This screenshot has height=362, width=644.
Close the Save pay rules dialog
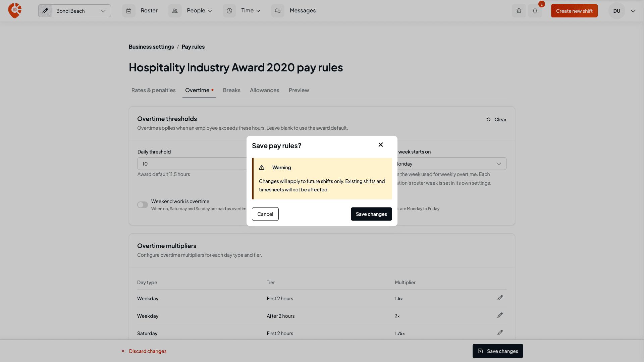pyautogui.click(x=381, y=145)
